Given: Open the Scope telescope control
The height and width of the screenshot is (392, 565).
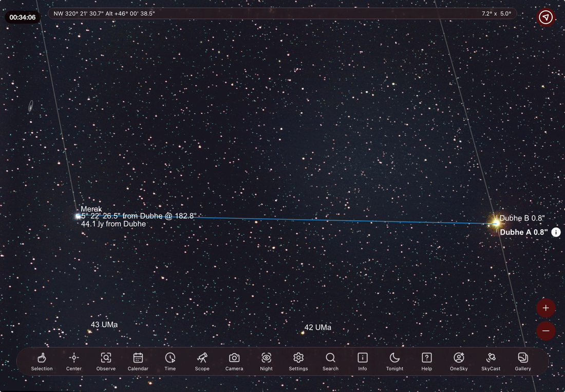Looking at the screenshot, I should coord(202,361).
